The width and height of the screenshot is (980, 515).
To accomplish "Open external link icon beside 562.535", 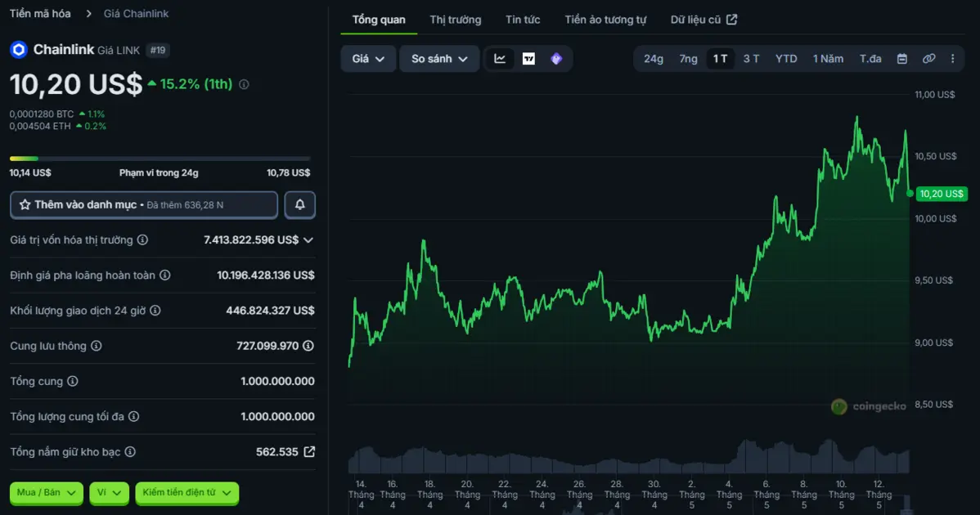I will coord(309,452).
